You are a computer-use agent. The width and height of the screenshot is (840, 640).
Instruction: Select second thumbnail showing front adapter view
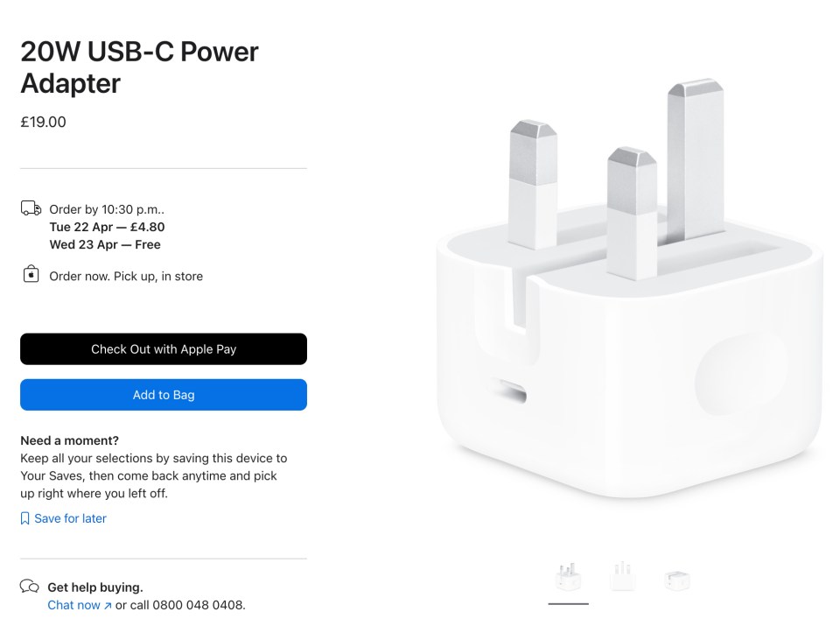pyautogui.click(x=622, y=576)
